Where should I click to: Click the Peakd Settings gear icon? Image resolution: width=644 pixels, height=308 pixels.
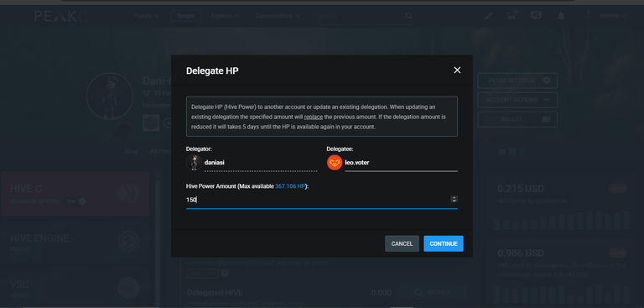pos(546,81)
